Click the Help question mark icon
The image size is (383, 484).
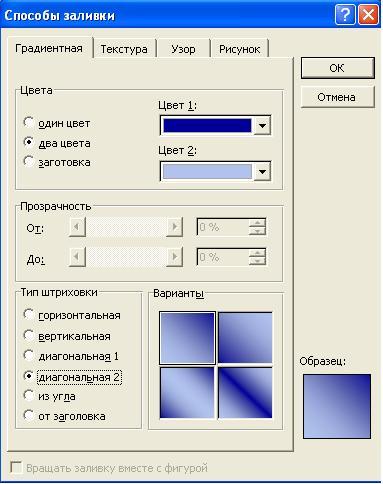pyautogui.click(x=345, y=15)
